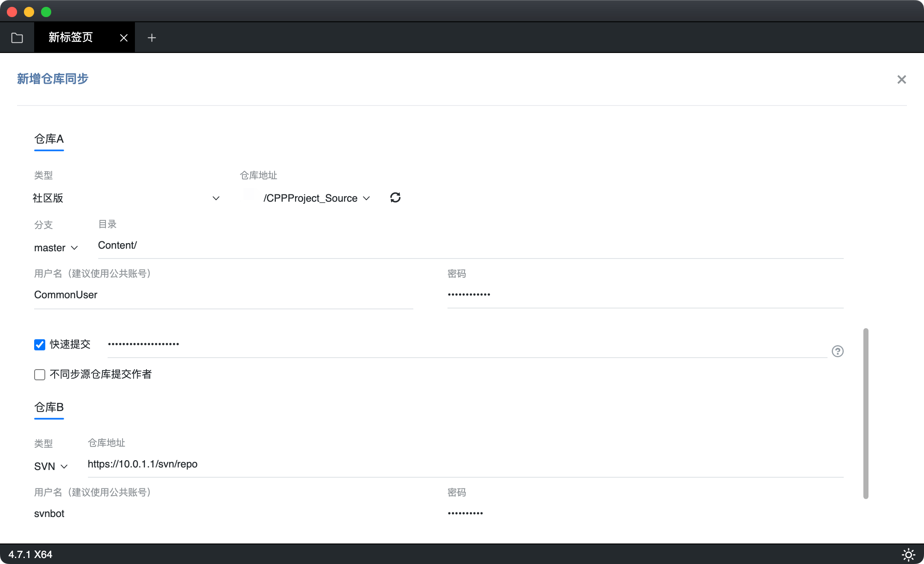Click the 仓库A section tab
The image size is (924, 564).
click(x=49, y=139)
